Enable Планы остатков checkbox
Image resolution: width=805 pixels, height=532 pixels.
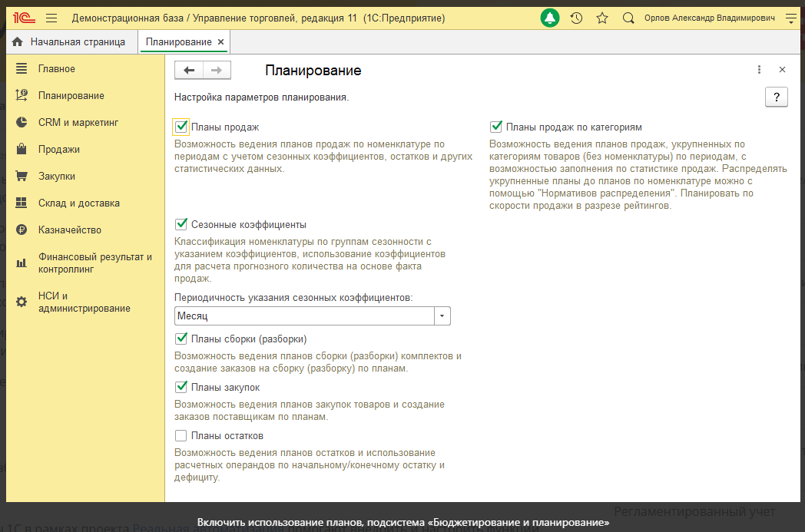[x=181, y=435]
